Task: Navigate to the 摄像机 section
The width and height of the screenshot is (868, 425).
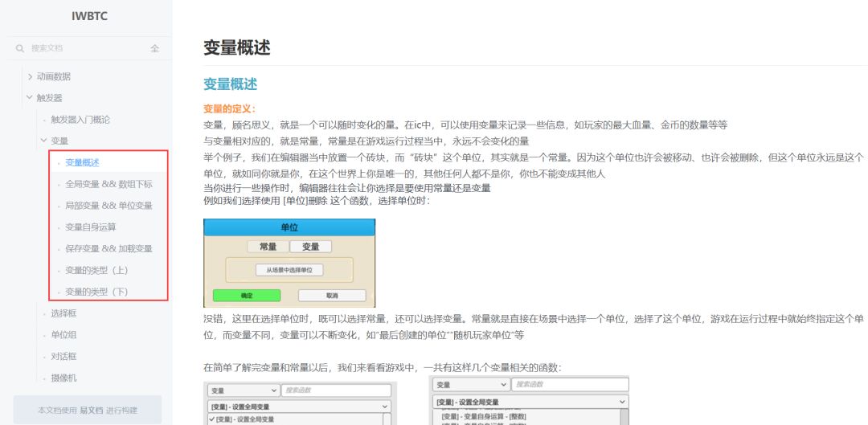Action: tap(63, 378)
